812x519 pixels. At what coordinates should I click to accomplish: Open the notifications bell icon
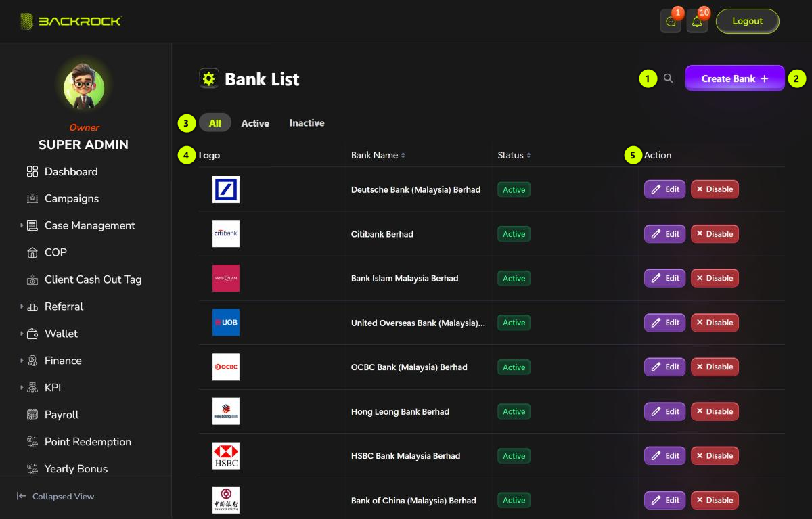(x=697, y=21)
